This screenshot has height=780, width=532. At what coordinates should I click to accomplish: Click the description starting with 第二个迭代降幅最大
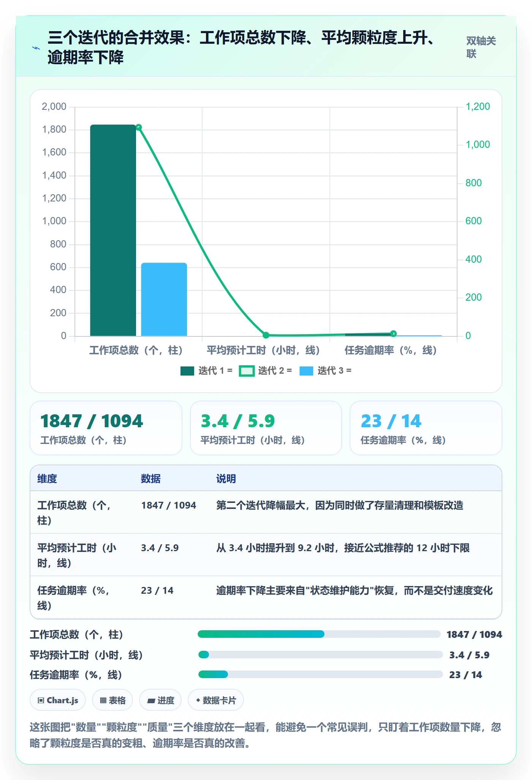pyautogui.click(x=340, y=505)
